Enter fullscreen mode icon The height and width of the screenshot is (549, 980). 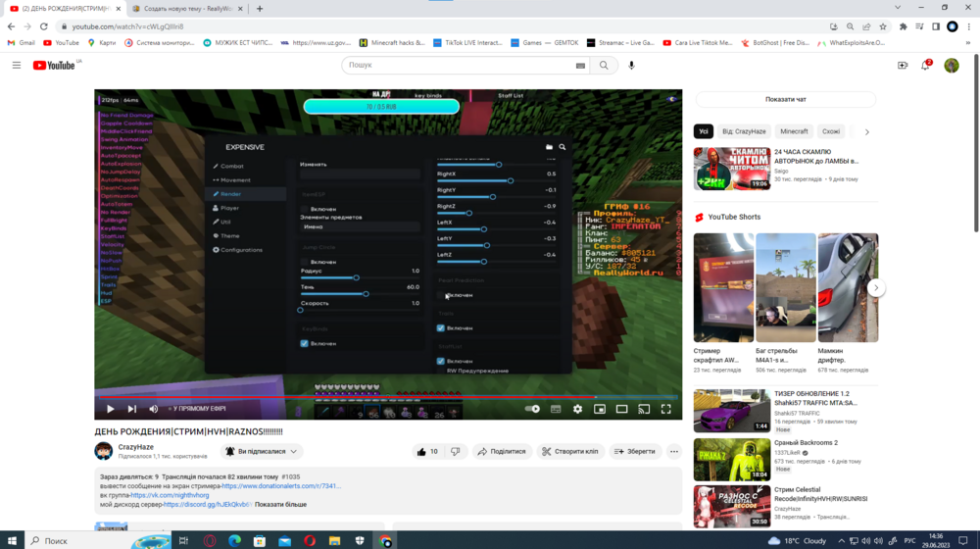[x=666, y=409]
